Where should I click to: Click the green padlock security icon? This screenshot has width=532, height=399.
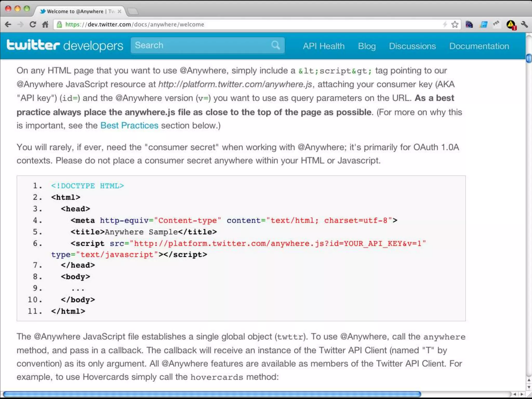[x=59, y=24]
